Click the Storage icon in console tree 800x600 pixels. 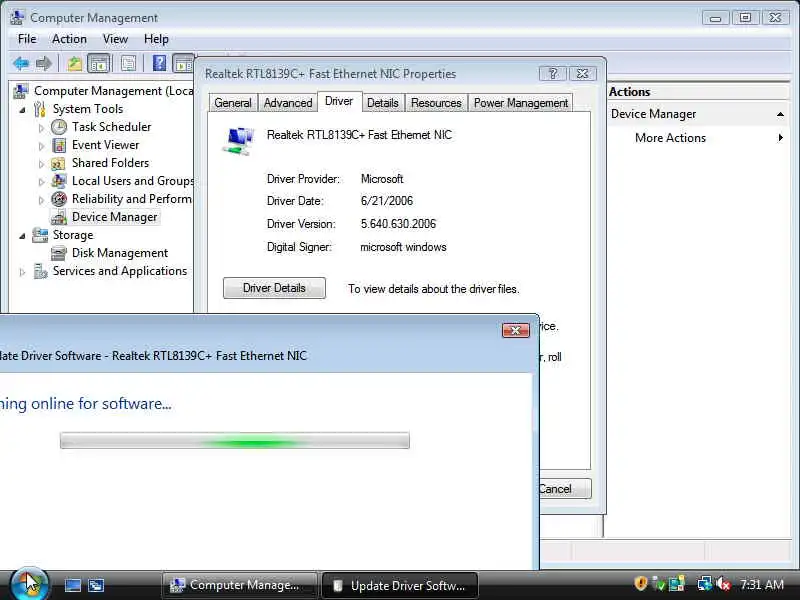click(x=40, y=235)
